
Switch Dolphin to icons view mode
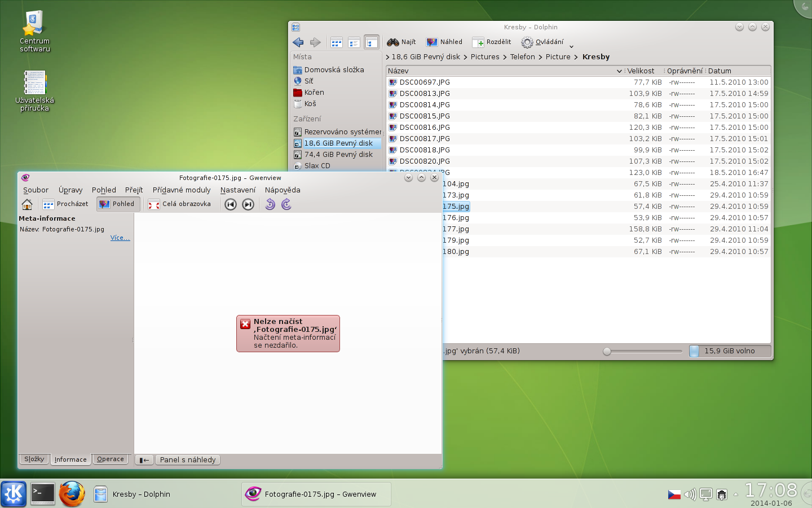[337, 42]
